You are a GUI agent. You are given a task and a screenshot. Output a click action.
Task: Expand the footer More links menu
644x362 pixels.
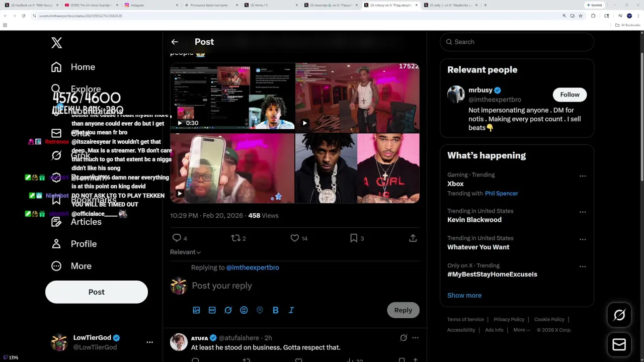[x=522, y=330]
